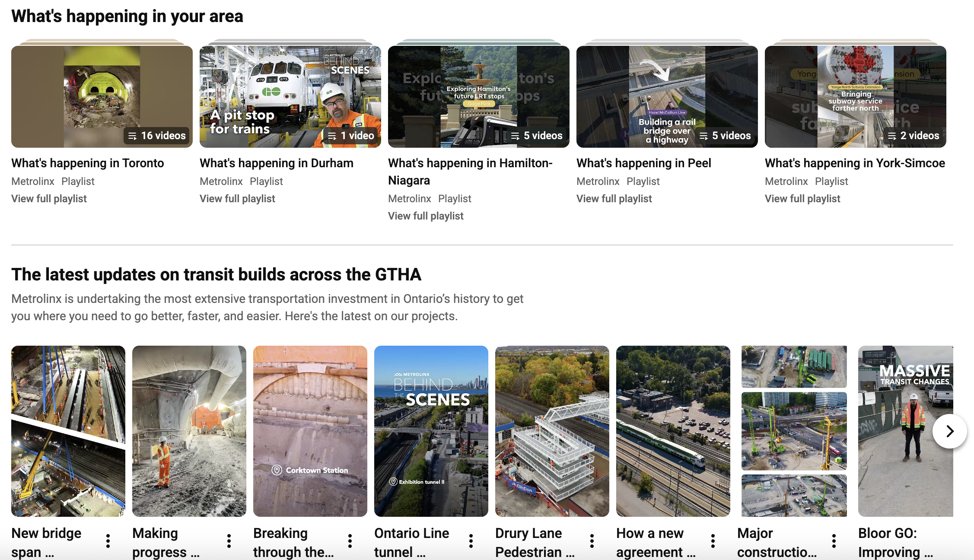
Task: View full playlist for Toronto
Action: 49,199
